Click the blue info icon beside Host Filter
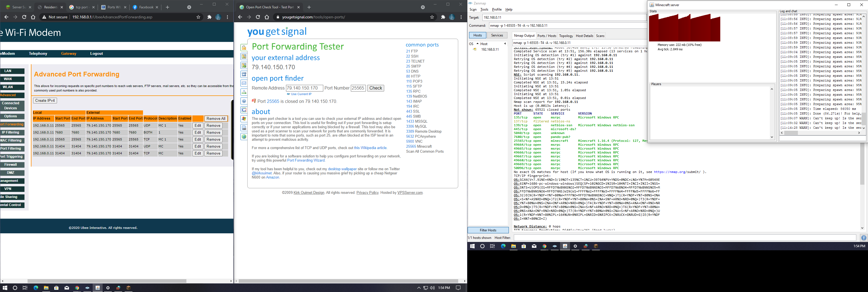The image size is (868, 292). (864, 238)
